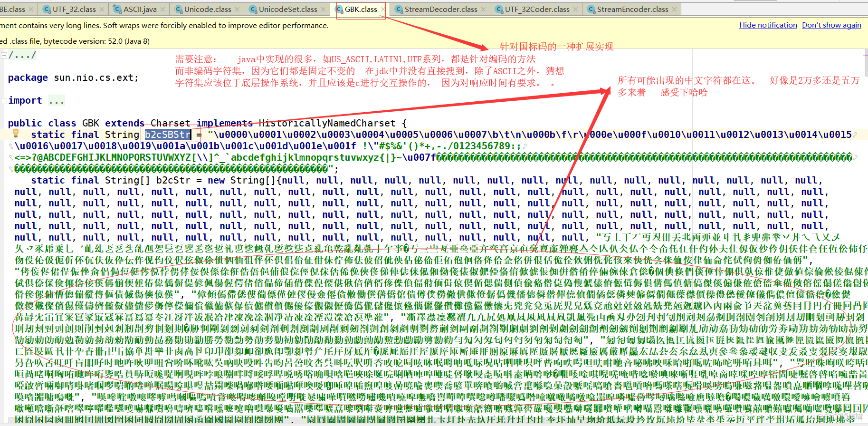Screen dimensions: 868x426
Task: Close the ASCII.java tab
Action: (163, 10)
